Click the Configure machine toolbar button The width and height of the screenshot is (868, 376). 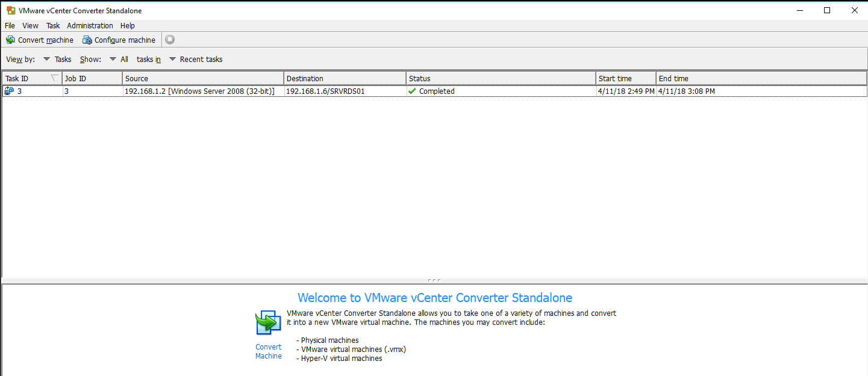click(x=119, y=40)
